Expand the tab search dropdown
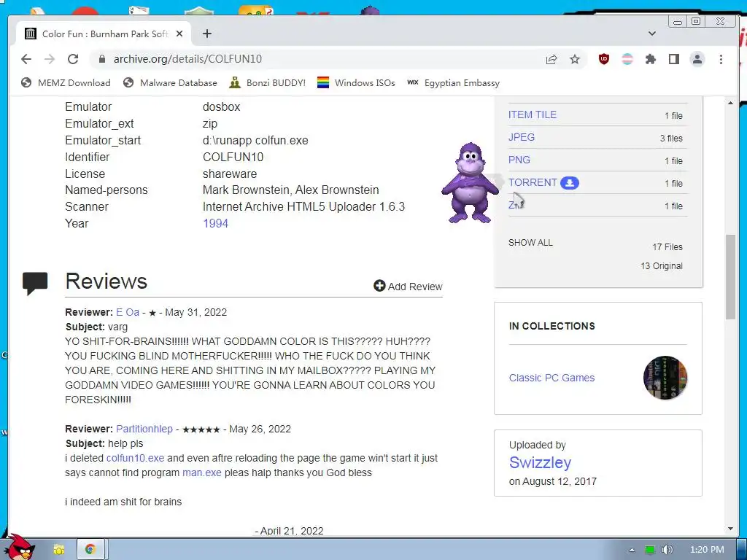The width and height of the screenshot is (747, 560). (651, 34)
